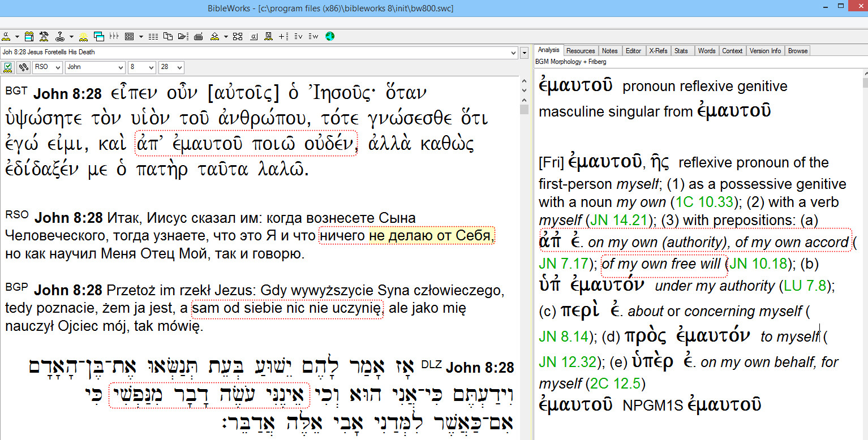The image size is (868, 440).
Task: Open the Version Info tab
Action: point(766,51)
